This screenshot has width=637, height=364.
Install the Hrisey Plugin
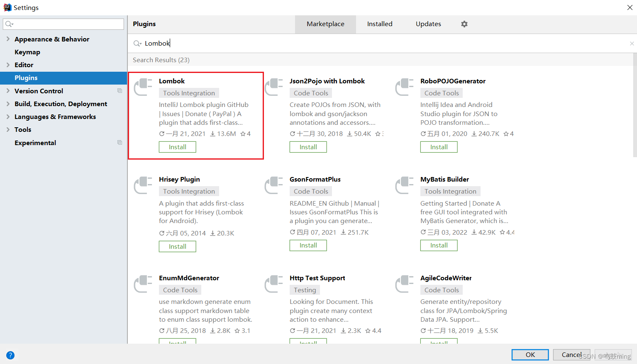[178, 247]
